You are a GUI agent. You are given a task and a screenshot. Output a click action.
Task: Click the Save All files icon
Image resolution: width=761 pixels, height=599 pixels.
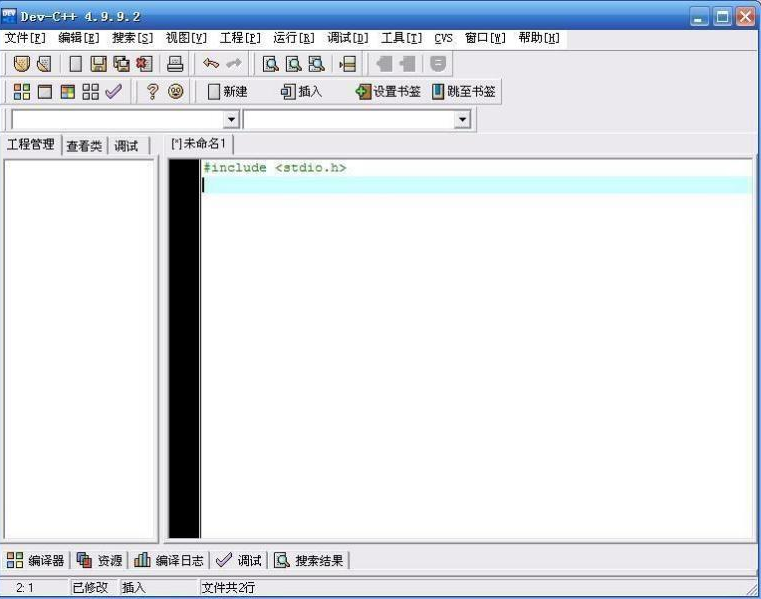[121, 64]
